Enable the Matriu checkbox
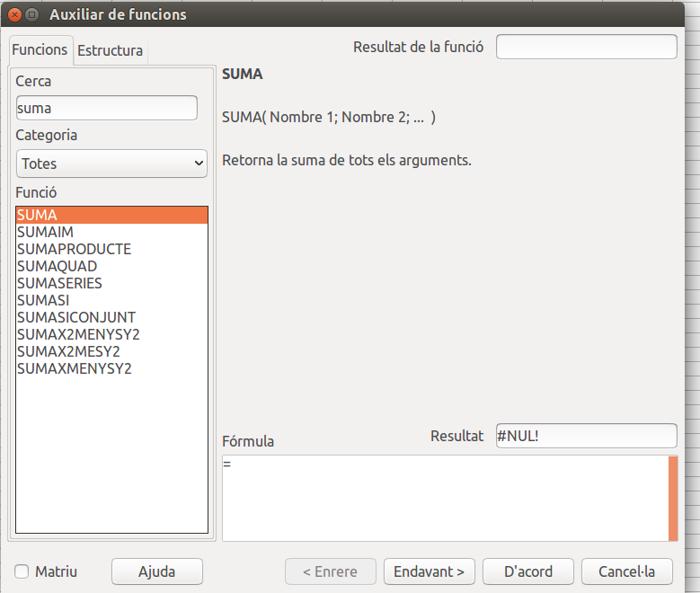This screenshot has width=700, height=593. click(22, 571)
